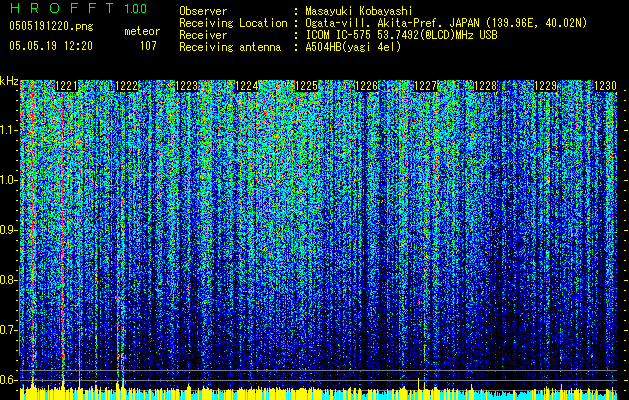Click the 1224 time marker label

click(247, 86)
